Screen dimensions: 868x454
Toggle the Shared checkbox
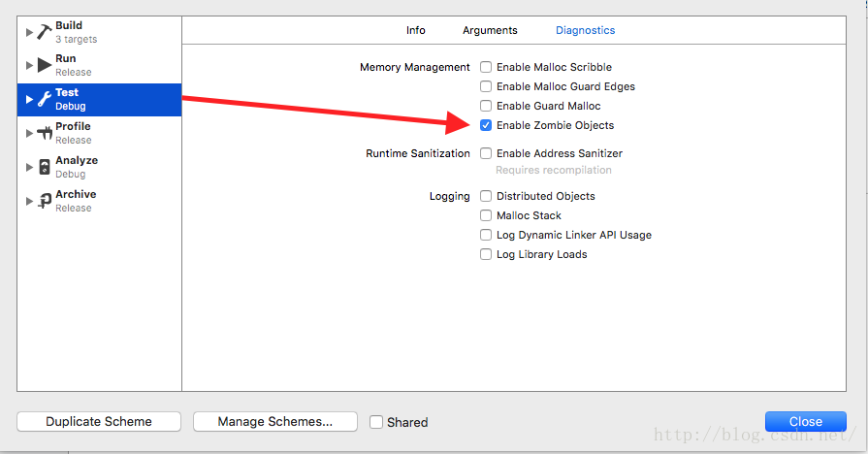tap(376, 422)
